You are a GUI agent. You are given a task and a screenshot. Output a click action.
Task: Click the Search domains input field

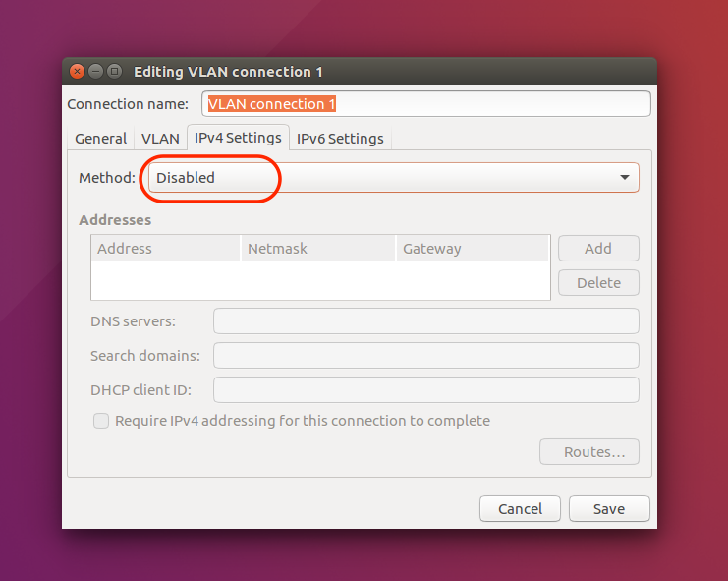pos(426,355)
